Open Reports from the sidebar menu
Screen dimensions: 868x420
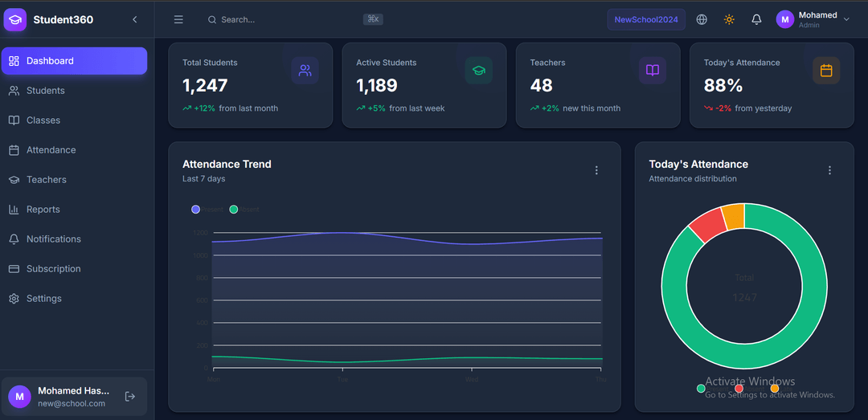point(43,210)
